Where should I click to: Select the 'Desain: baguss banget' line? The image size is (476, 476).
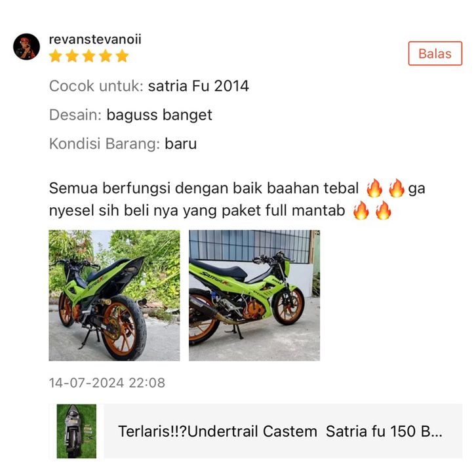click(x=130, y=115)
